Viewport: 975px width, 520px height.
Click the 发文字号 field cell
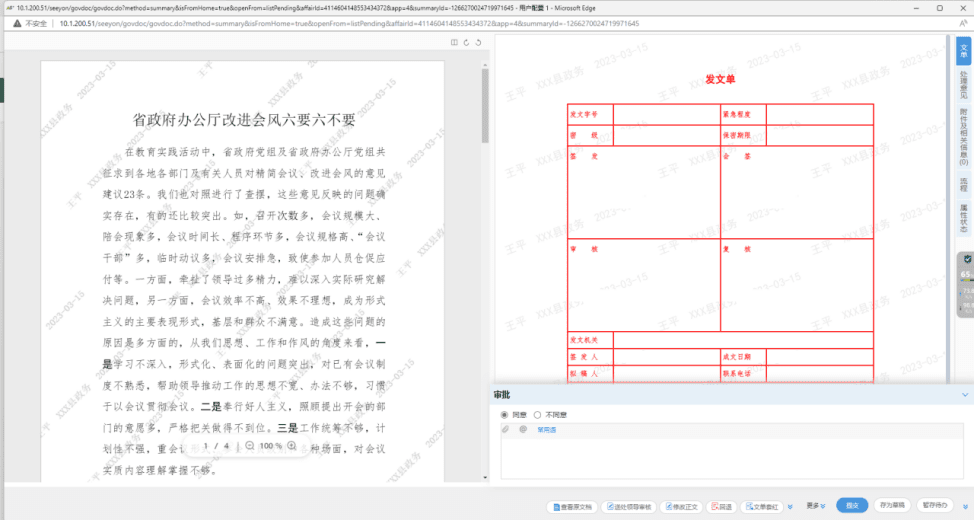click(667, 114)
